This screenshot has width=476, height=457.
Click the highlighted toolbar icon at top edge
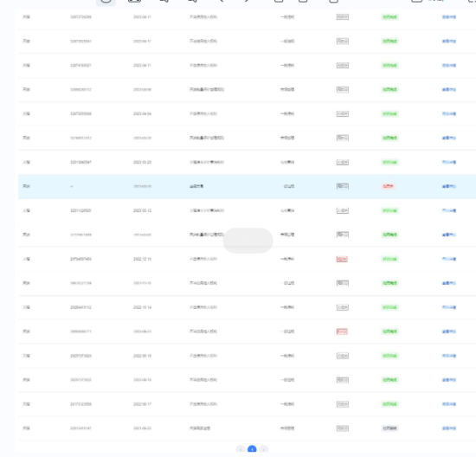click(106, 2)
